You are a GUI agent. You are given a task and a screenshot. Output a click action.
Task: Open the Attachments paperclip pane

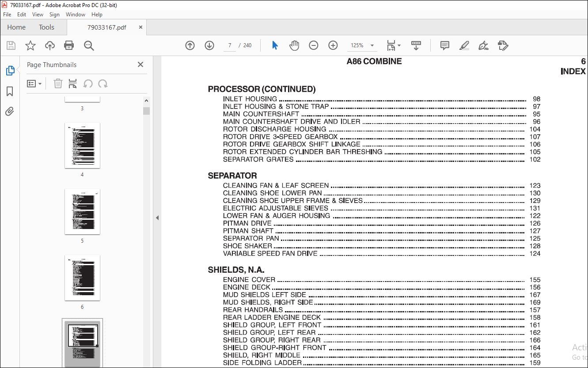point(10,111)
